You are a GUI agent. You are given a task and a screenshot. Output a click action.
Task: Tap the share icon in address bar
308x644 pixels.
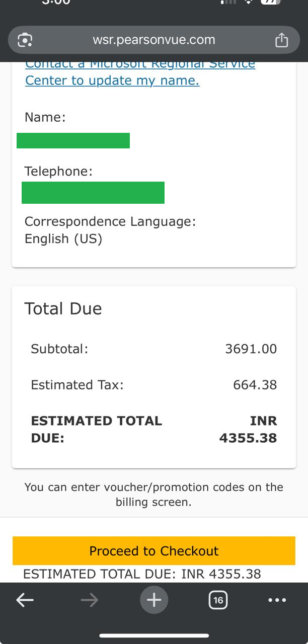tap(281, 40)
